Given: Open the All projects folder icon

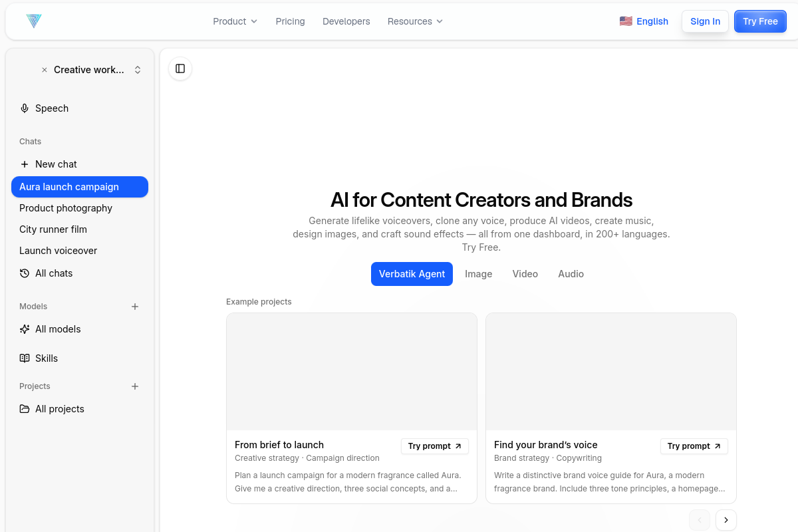Looking at the screenshot, I should (x=25, y=409).
